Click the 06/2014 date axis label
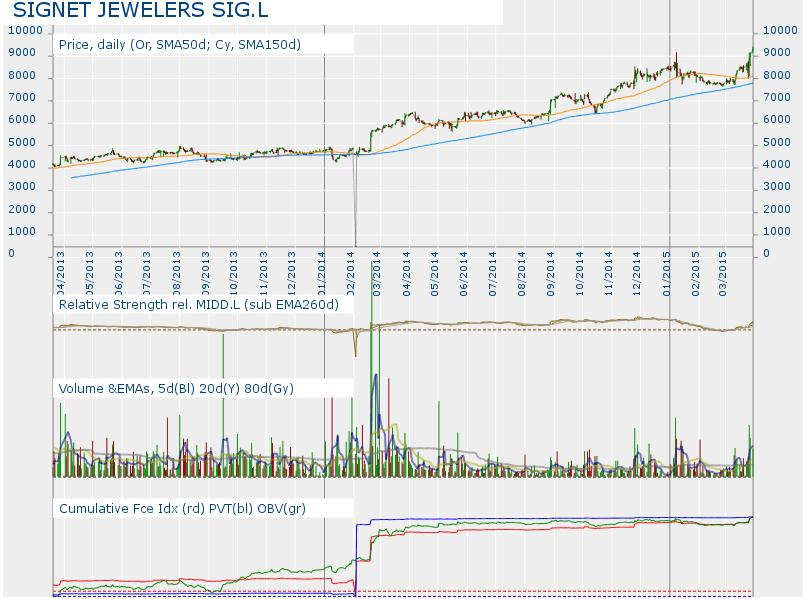 click(x=464, y=274)
